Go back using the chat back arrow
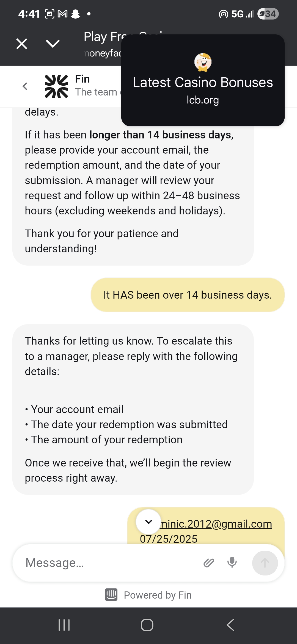The width and height of the screenshot is (297, 644). [x=25, y=86]
